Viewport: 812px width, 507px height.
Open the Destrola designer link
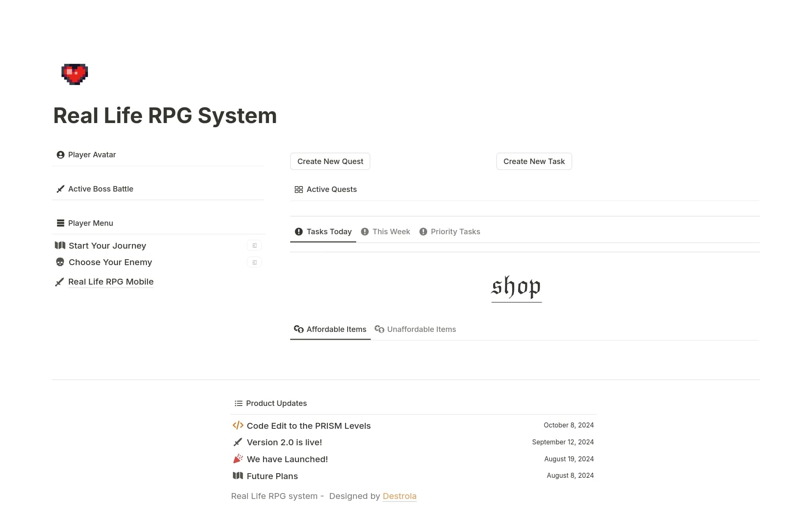(x=399, y=496)
